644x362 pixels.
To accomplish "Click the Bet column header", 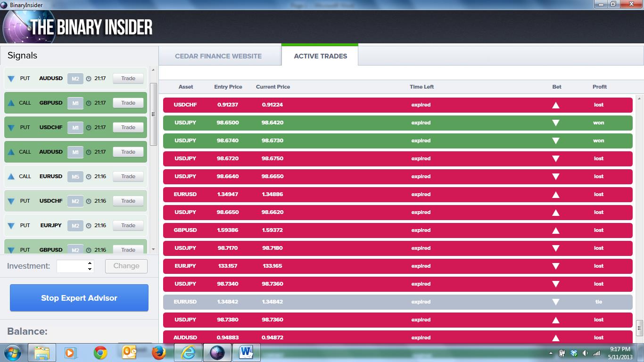I will [557, 87].
